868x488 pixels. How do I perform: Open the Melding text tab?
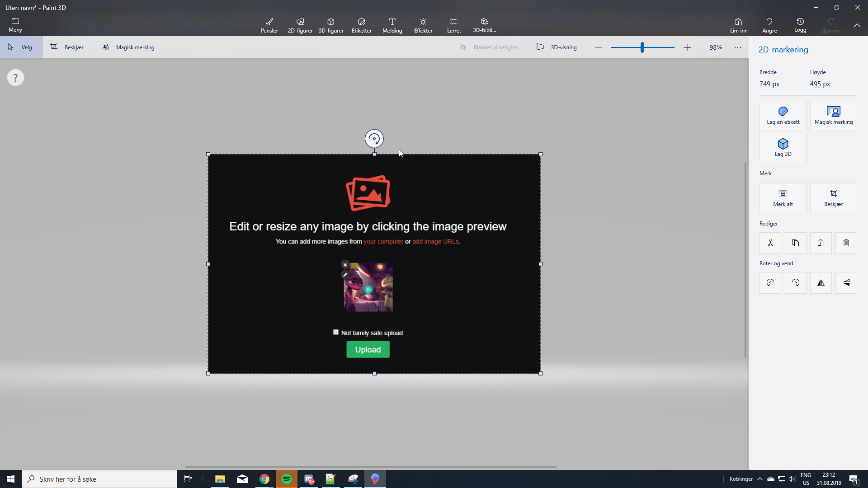392,25
